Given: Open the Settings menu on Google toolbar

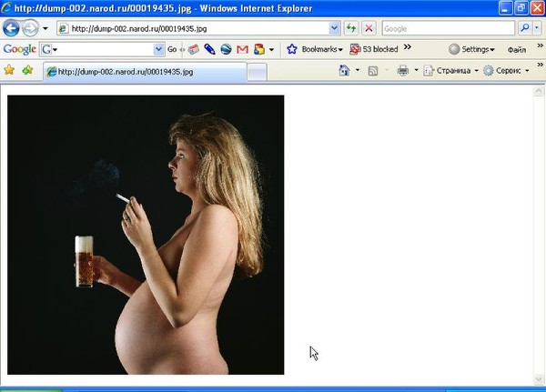Looking at the screenshot, I should tap(471, 49).
